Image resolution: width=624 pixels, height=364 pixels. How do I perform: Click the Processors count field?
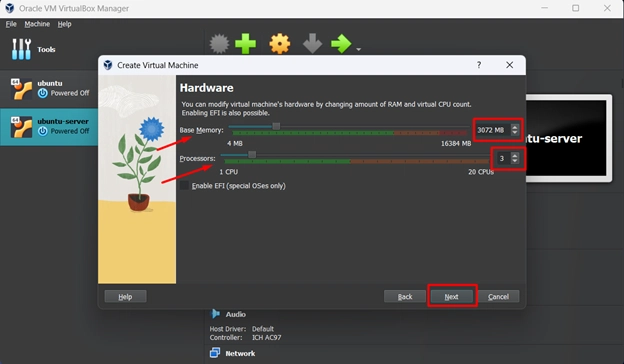click(503, 158)
